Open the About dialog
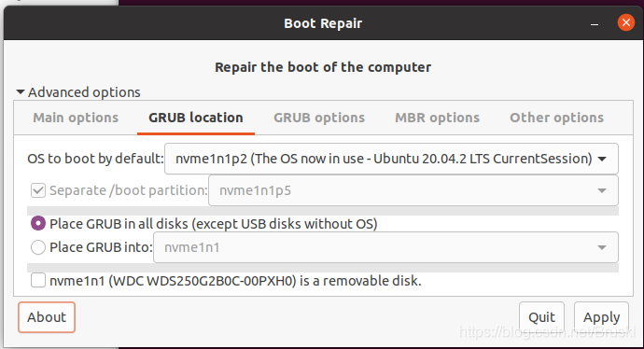The height and width of the screenshot is (349, 644). (x=47, y=317)
